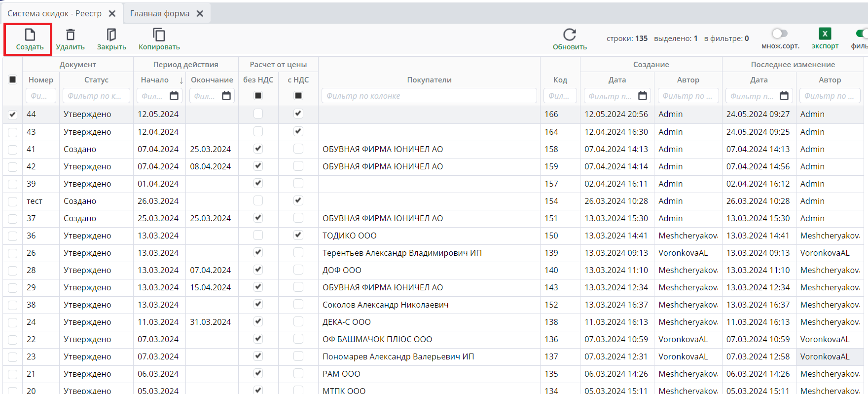Close the Система скидок - Реестр tab

112,14
